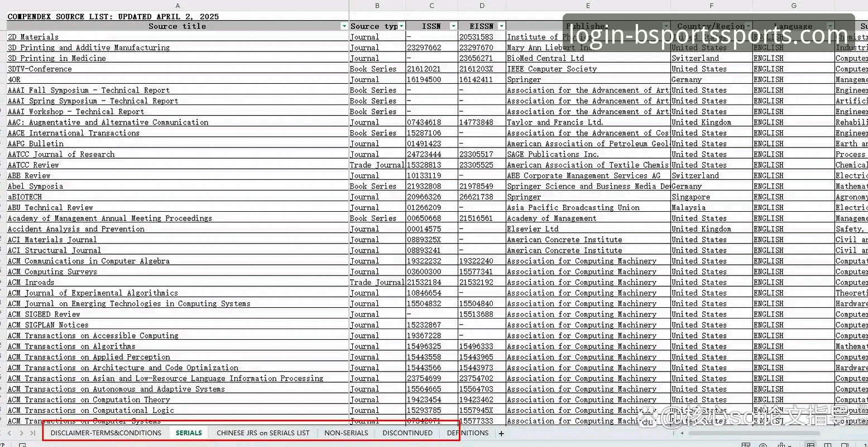Image resolution: width=868 pixels, height=447 pixels.
Task: Expand EISSN column filter dropdown
Action: [x=501, y=26]
